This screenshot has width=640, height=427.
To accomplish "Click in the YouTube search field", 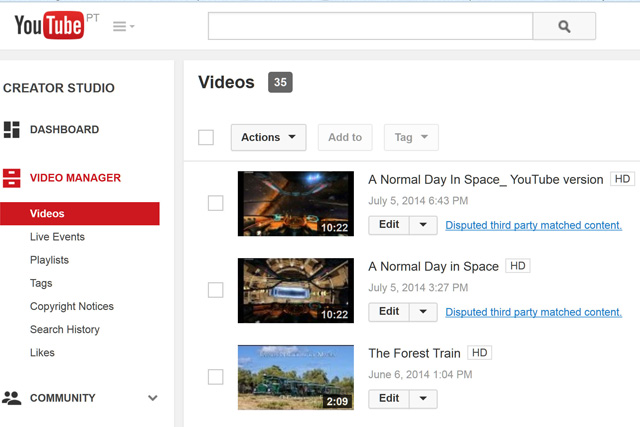I will pyautogui.click(x=370, y=26).
